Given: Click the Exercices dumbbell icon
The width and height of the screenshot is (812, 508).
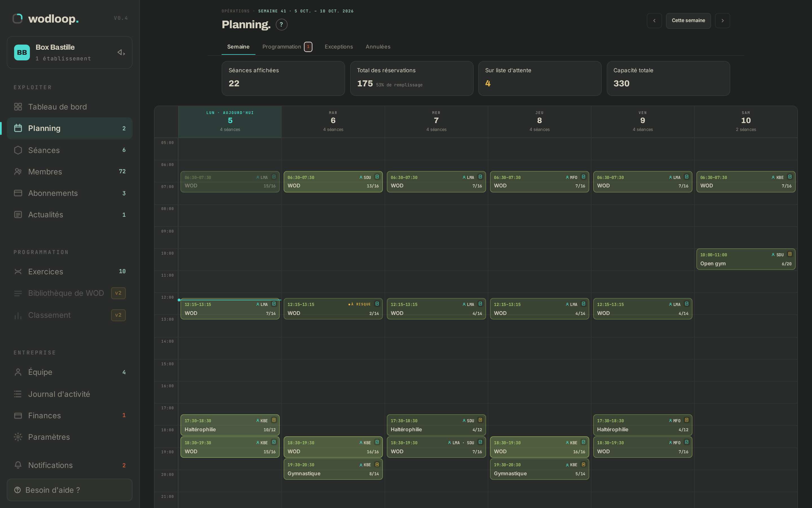Looking at the screenshot, I should [18, 271].
